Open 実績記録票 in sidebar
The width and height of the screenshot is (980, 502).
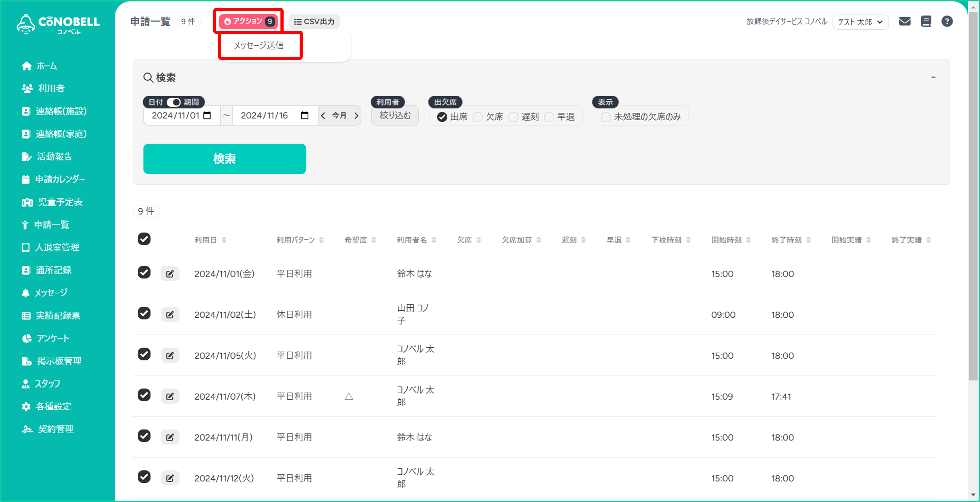[51, 316]
